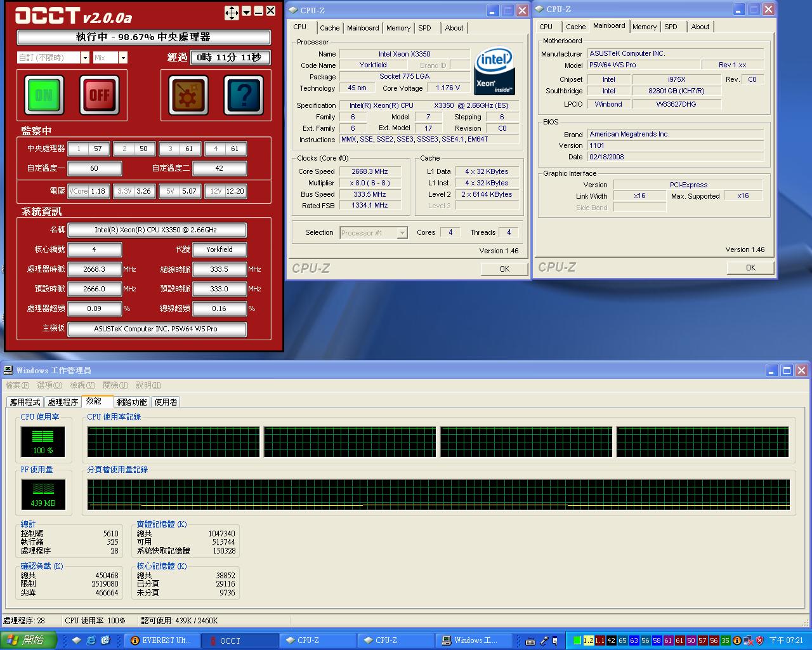Open the Start menu button on the taskbar
812x650 pixels.
point(29,640)
